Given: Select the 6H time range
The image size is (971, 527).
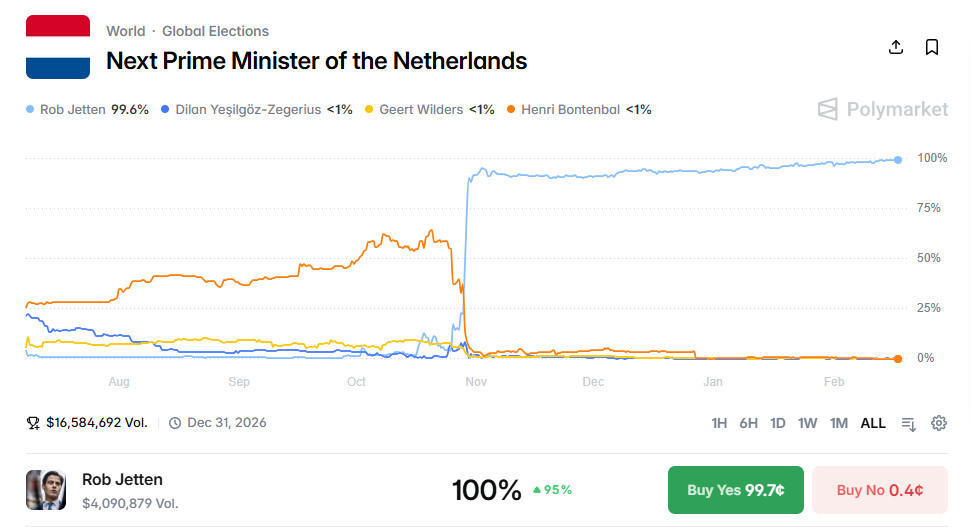Looking at the screenshot, I should pyautogui.click(x=748, y=423).
